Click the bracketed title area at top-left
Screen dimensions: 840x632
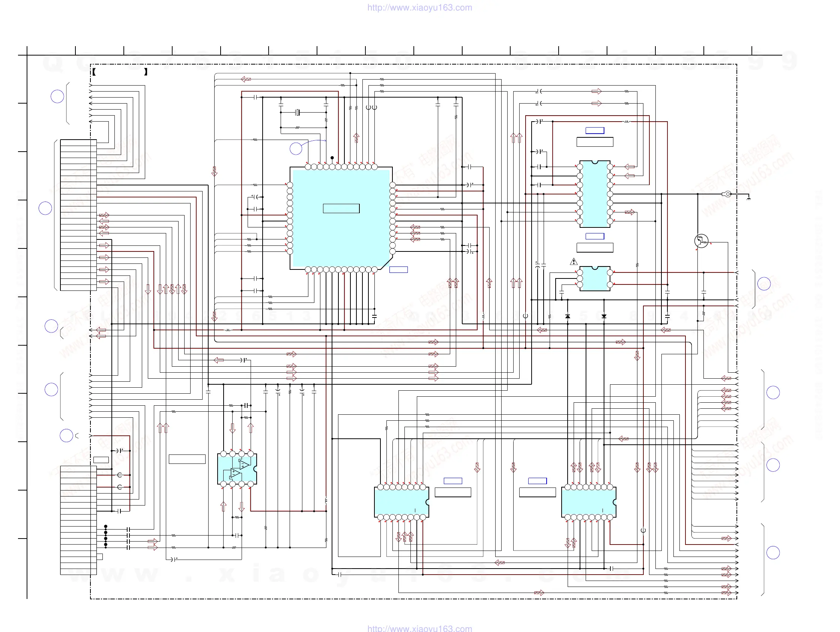120,72
